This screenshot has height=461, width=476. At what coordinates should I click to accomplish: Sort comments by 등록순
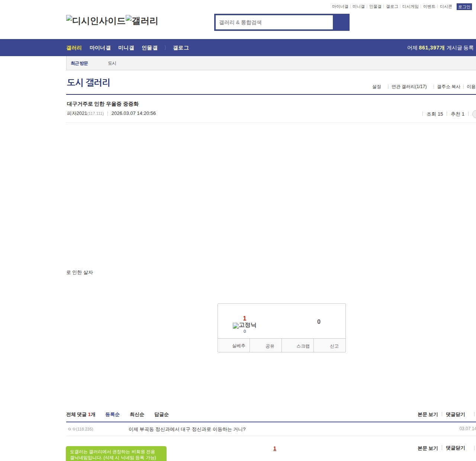point(112,415)
